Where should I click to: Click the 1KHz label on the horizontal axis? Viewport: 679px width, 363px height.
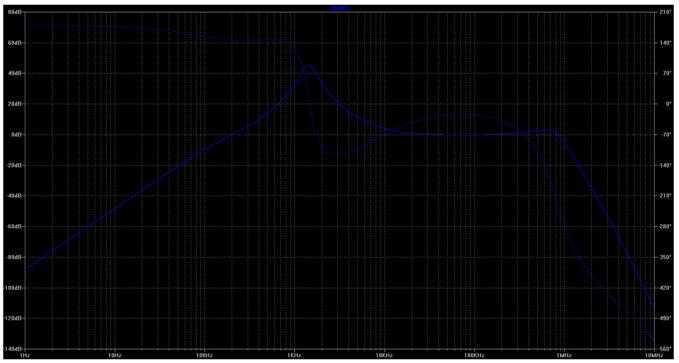click(x=294, y=356)
